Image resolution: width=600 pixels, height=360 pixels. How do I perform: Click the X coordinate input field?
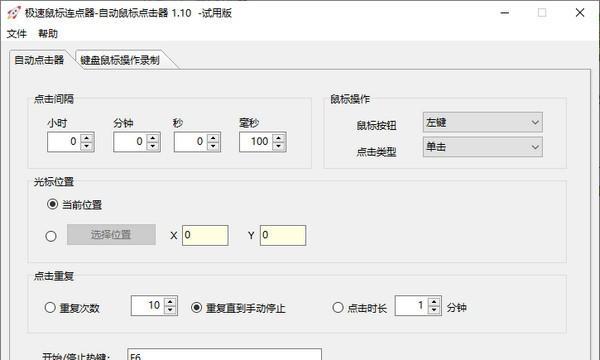(x=205, y=235)
